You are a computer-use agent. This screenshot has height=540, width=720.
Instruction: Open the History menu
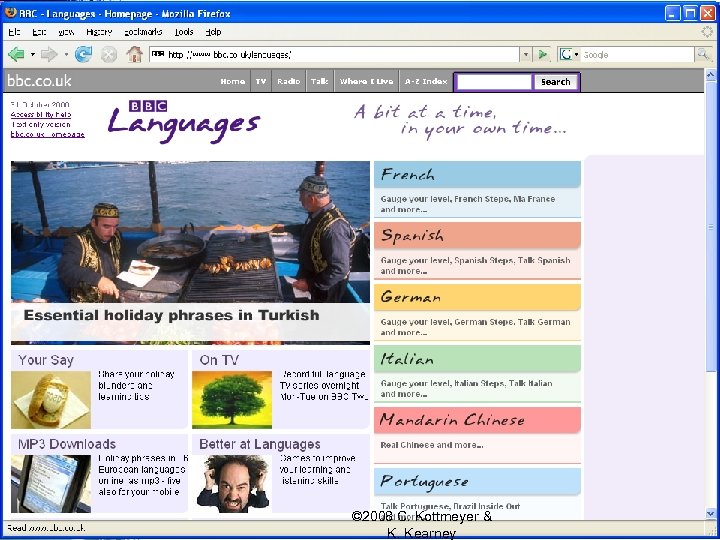[99, 32]
